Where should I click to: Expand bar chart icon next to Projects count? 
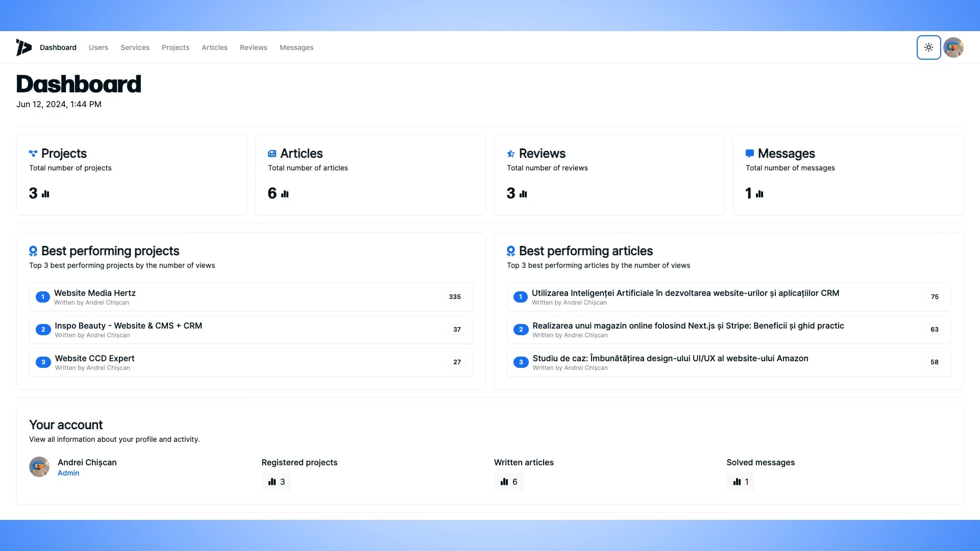45,194
